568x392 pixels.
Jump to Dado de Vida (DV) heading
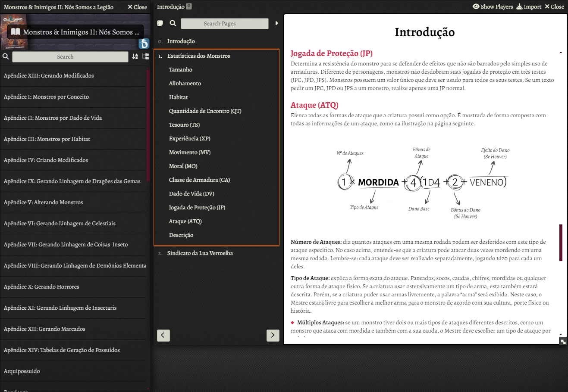coord(191,194)
